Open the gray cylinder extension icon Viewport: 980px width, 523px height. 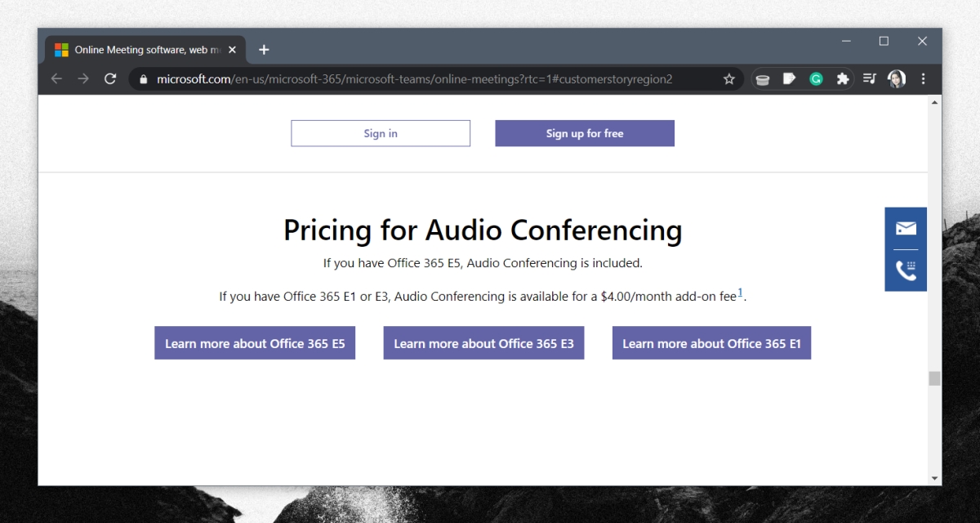(x=763, y=79)
